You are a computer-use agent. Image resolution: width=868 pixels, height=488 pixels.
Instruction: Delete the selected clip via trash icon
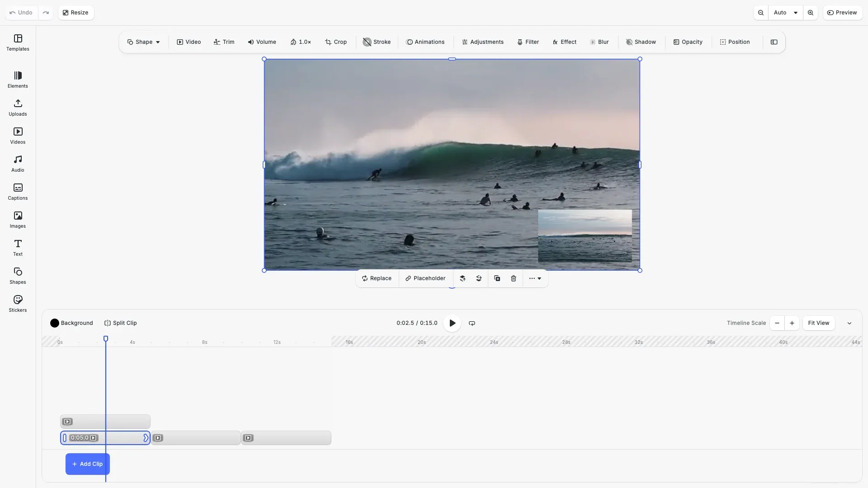pyautogui.click(x=513, y=278)
